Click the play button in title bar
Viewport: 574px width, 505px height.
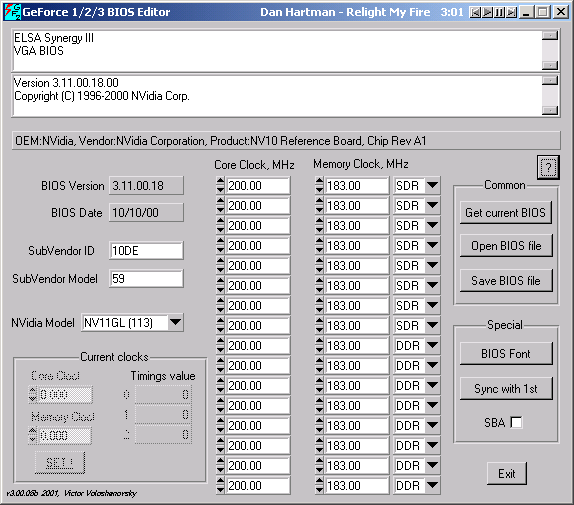coord(487,12)
